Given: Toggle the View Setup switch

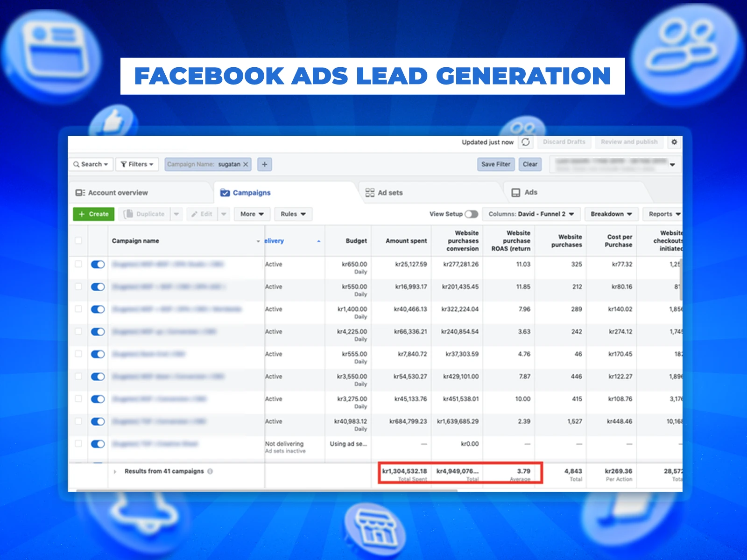Looking at the screenshot, I should (471, 214).
